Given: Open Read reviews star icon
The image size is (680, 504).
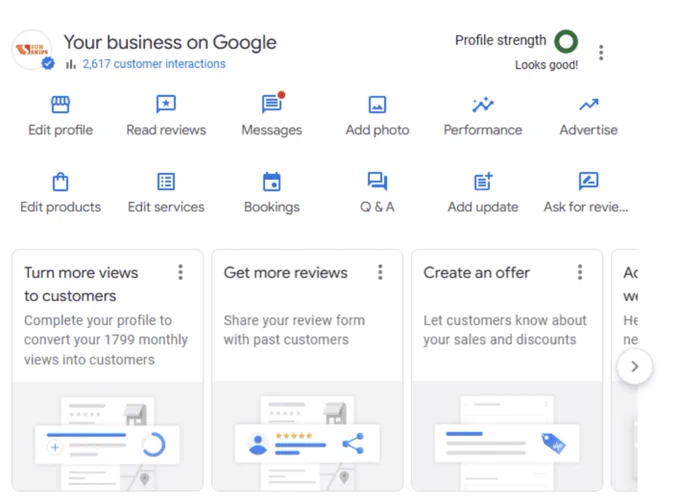Looking at the screenshot, I should click(166, 104).
